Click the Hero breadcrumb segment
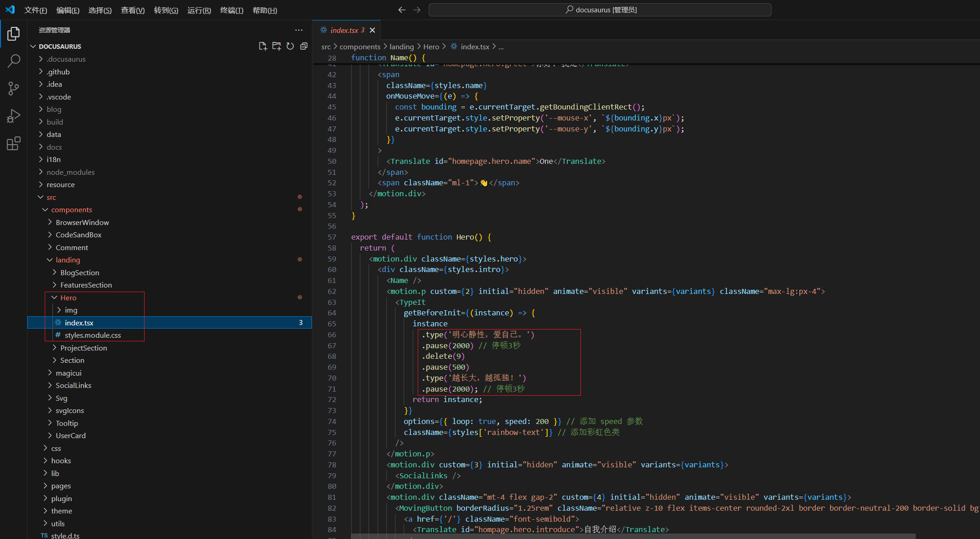The height and width of the screenshot is (539, 980). click(x=431, y=47)
